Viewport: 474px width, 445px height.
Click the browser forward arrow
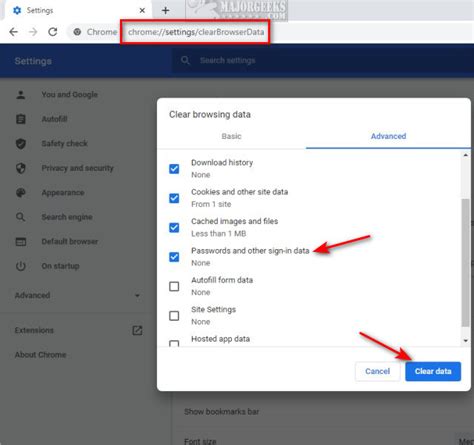click(x=33, y=32)
